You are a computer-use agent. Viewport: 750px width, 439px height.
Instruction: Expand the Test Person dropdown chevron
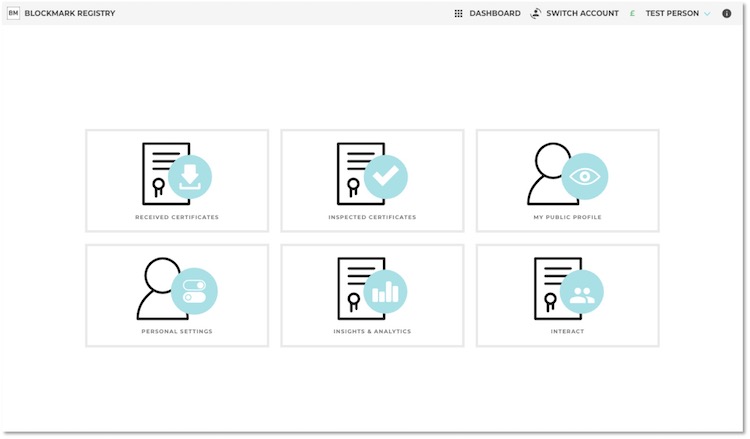pyautogui.click(x=707, y=14)
